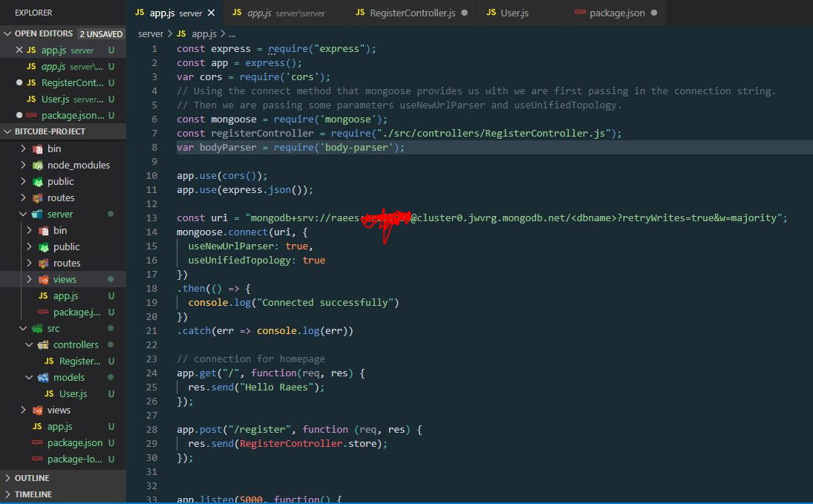This screenshot has height=504, width=813.
Task: Open the RegisterController.js tab
Action: [x=411, y=13]
